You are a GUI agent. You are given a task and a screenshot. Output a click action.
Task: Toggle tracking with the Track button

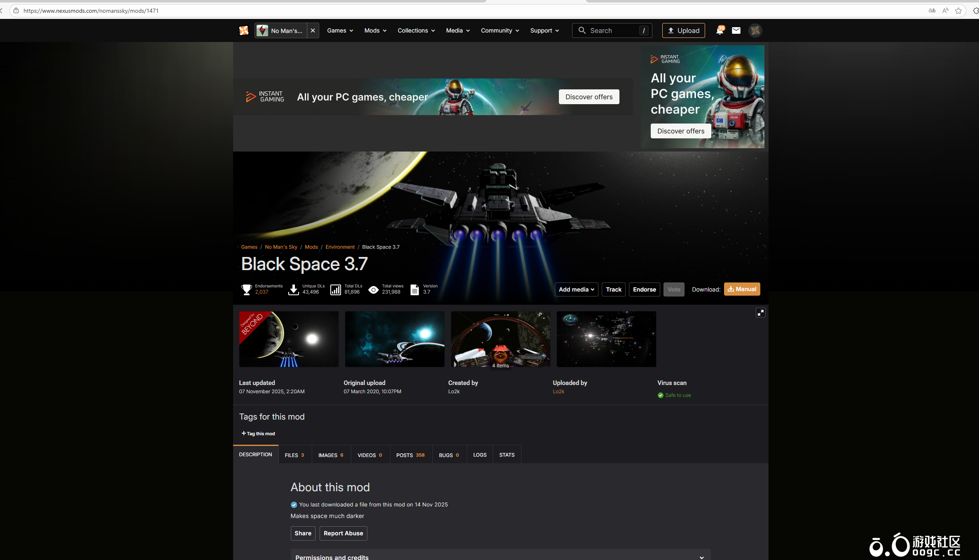pos(613,289)
